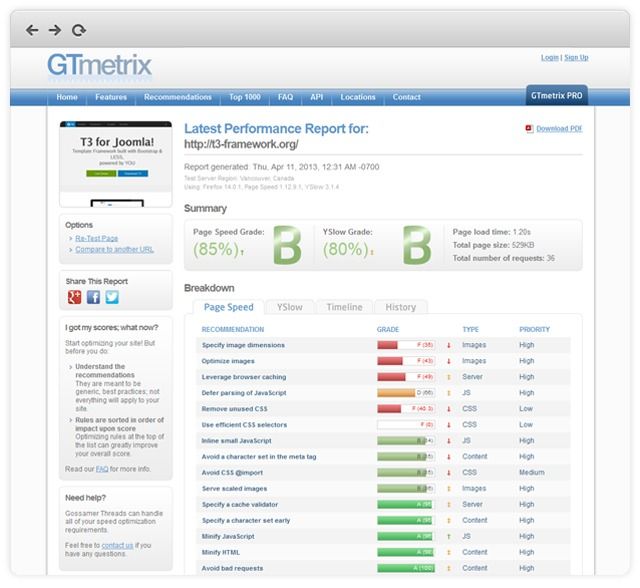
Task: Expand Specify image dimensions recommendation
Action: point(243,345)
